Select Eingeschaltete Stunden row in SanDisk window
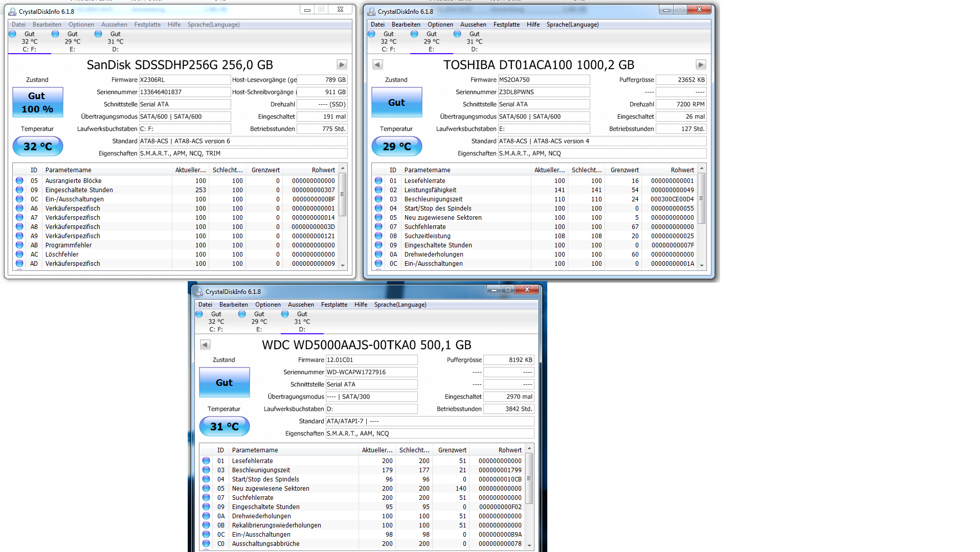Viewport: 980px width, 552px height. pyautogui.click(x=176, y=190)
